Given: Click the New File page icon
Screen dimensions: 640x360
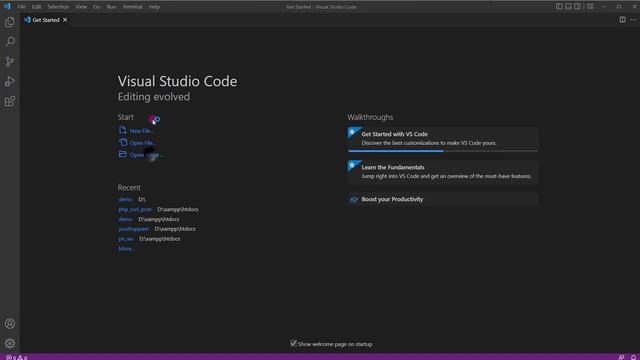Looking at the screenshot, I should click(x=122, y=130).
